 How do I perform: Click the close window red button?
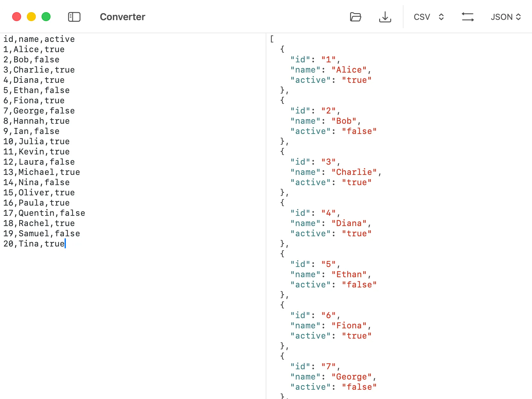pos(17,17)
